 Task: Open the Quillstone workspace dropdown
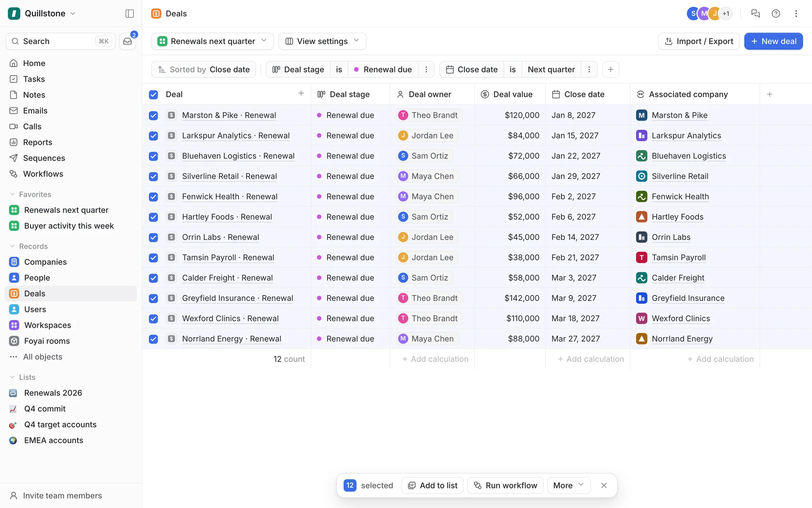pyautogui.click(x=42, y=14)
